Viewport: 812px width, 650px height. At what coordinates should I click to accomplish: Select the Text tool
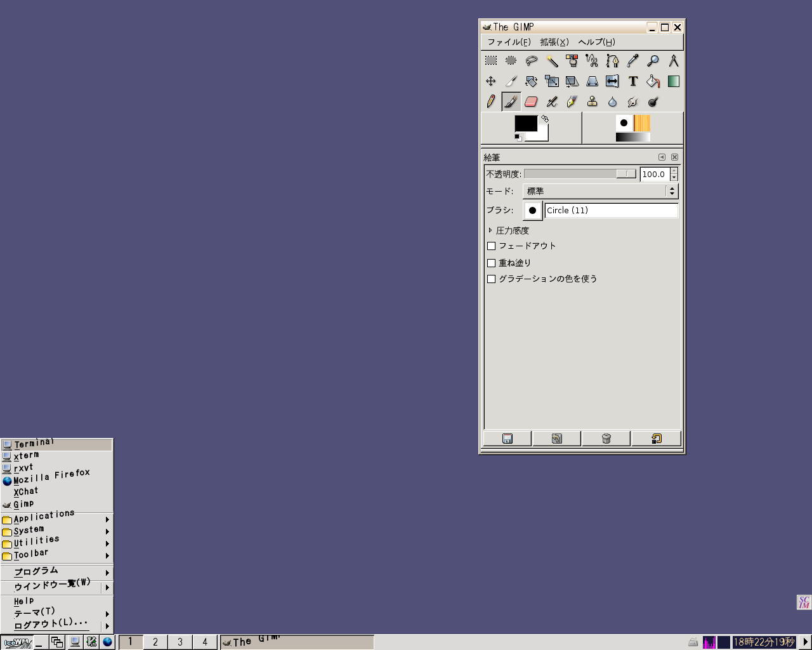pyautogui.click(x=633, y=81)
